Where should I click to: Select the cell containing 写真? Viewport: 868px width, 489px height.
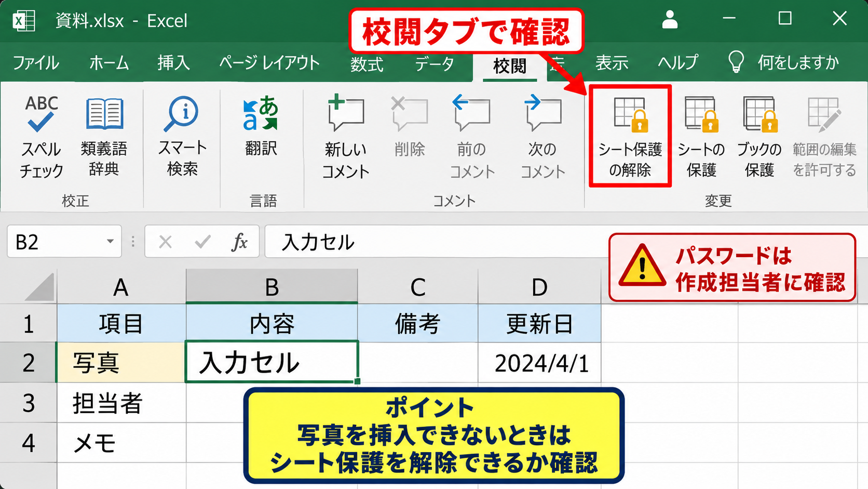[x=121, y=362]
